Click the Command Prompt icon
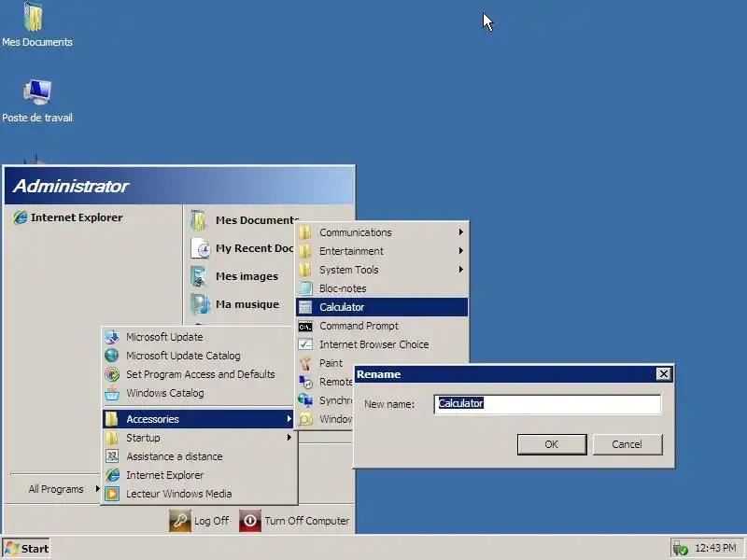The width and height of the screenshot is (747, 560). click(x=305, y=326)
